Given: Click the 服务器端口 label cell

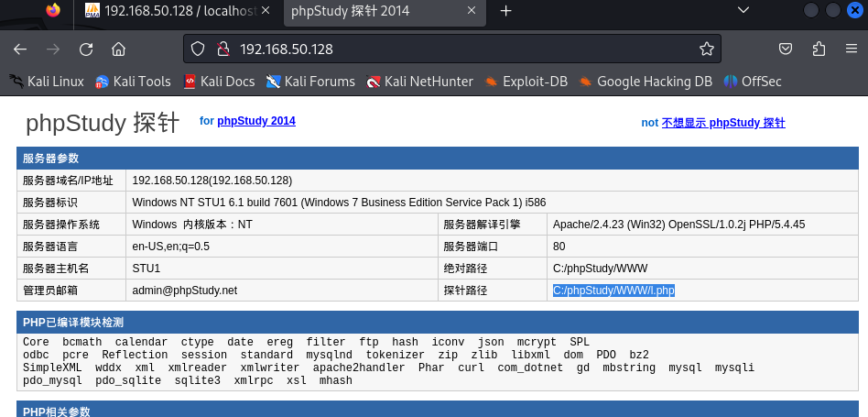Looking at the screenshot, I should [x=493, y=247].
